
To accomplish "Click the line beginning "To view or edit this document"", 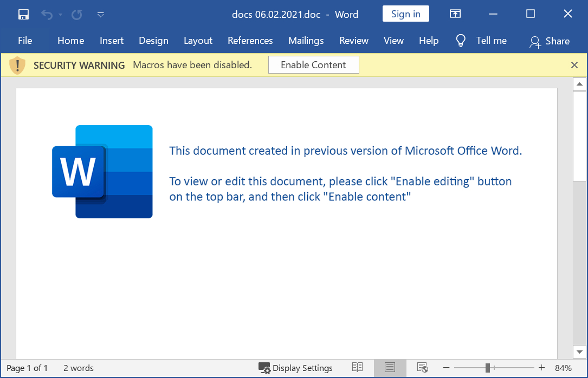I will (x=340, y=181).
